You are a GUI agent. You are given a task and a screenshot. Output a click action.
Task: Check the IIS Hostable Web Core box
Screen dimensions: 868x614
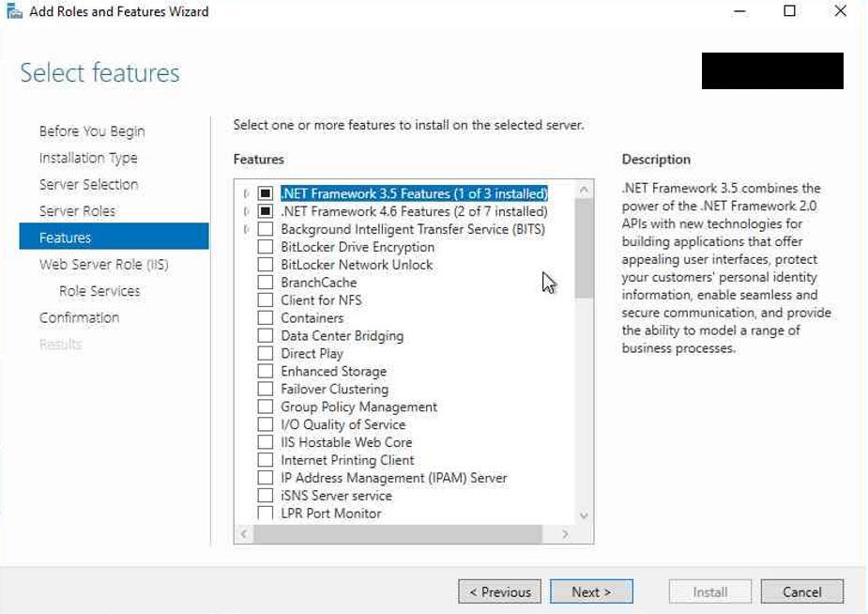pos(266,442)
